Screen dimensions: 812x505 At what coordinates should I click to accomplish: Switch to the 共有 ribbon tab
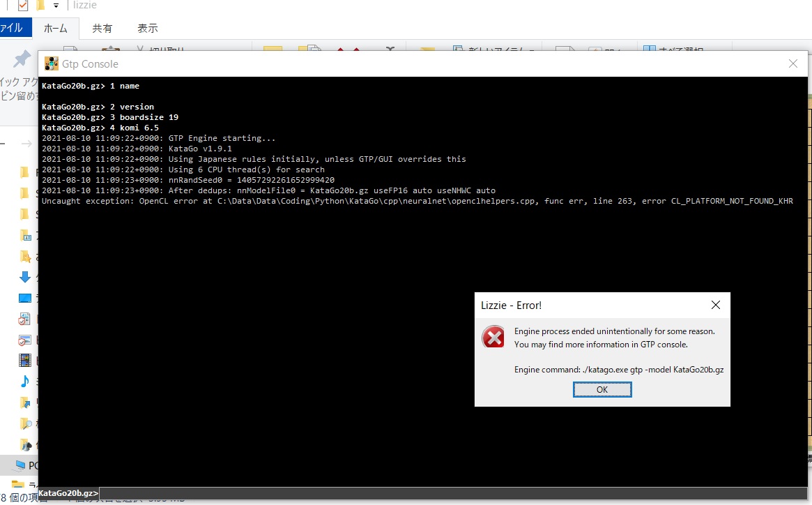tap(102, 29)
